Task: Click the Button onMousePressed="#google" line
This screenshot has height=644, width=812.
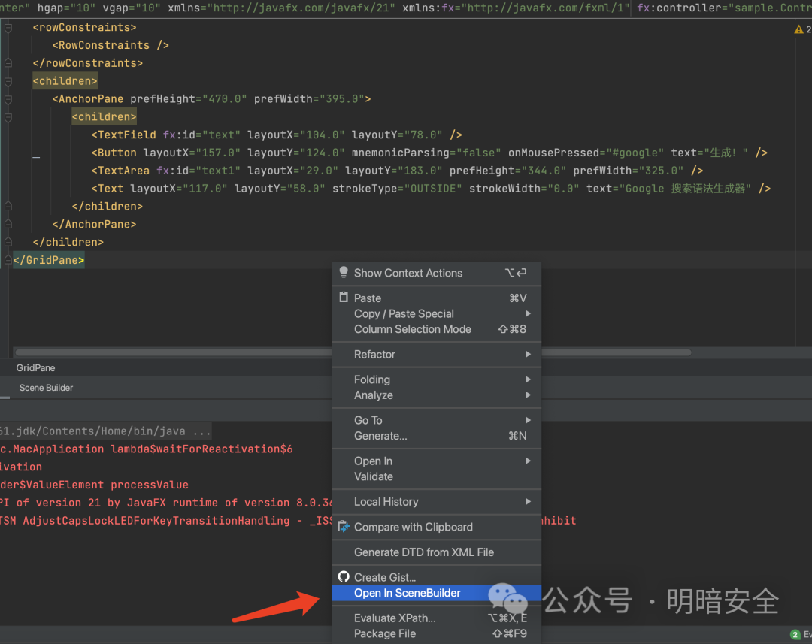Action: 429,153
